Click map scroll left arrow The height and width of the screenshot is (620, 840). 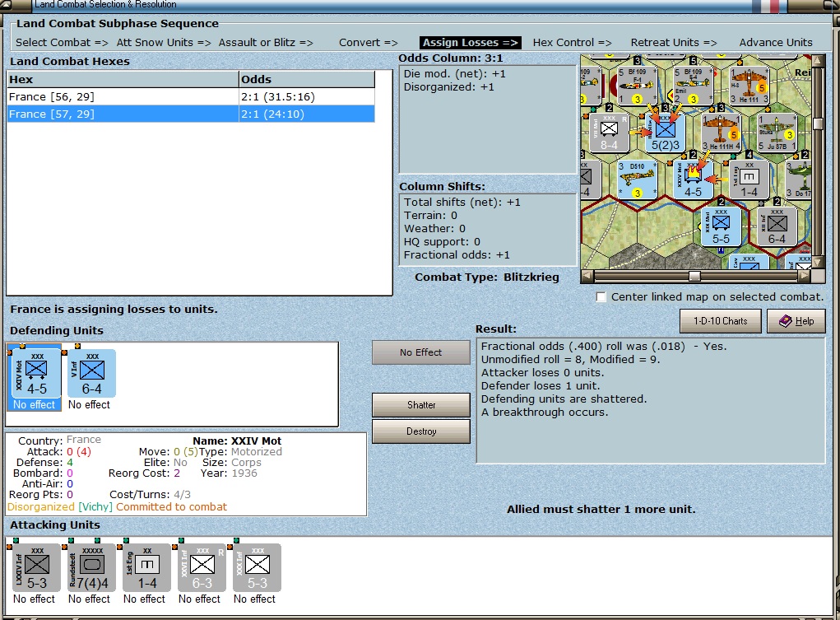point(587,276)
